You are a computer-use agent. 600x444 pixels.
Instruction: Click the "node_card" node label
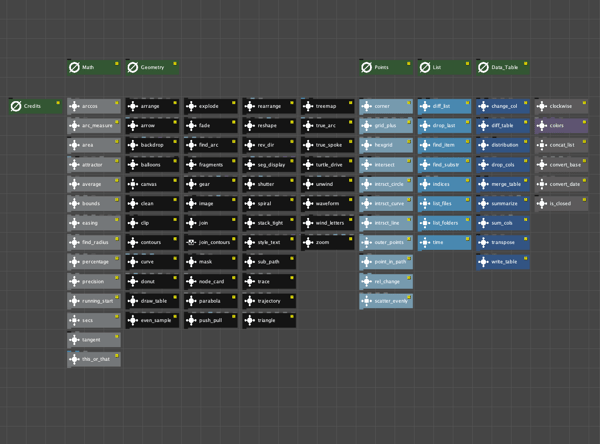[x=211, y=281]
